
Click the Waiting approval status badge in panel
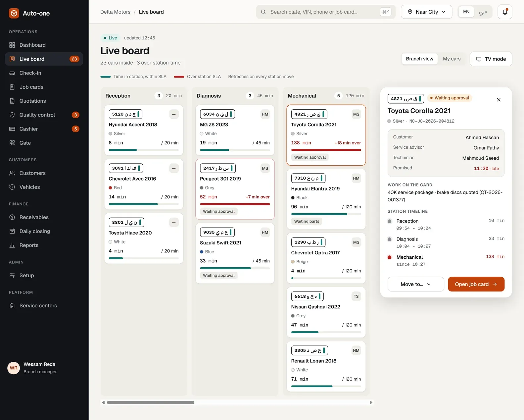point(450,98)
